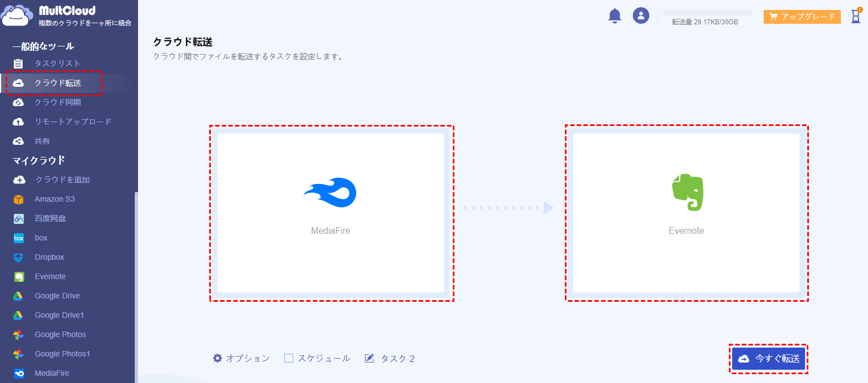This screenshot has width=868, height=383.
Task: Click the Dropbox icon in sidebar
Action: [x=19, y=257]
